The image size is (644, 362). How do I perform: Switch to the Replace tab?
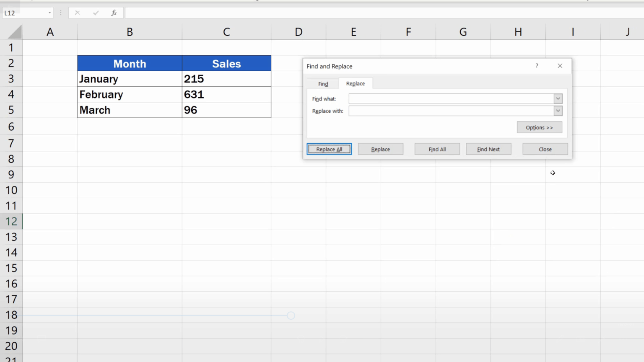point(355,83)
